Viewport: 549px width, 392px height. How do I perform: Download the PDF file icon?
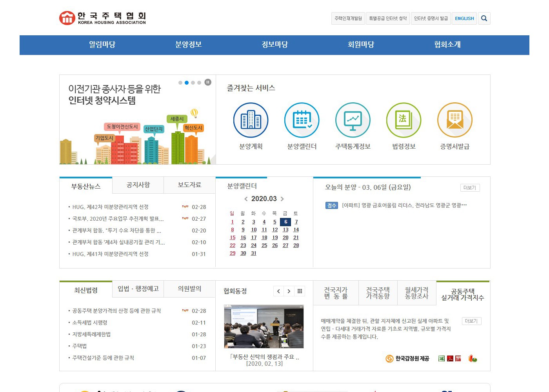coord(450,358)
